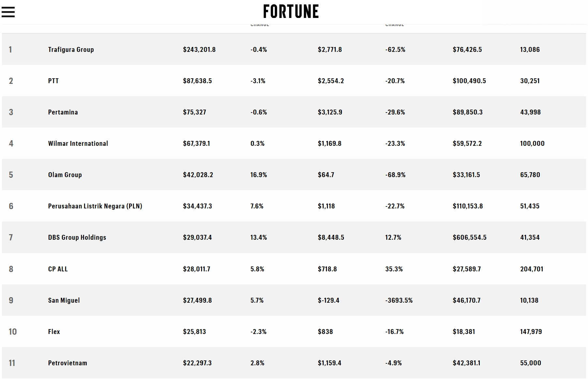The image size is (588, 379).
Task: Click CP ALL employees count 204,701
Action: (532, 269)
